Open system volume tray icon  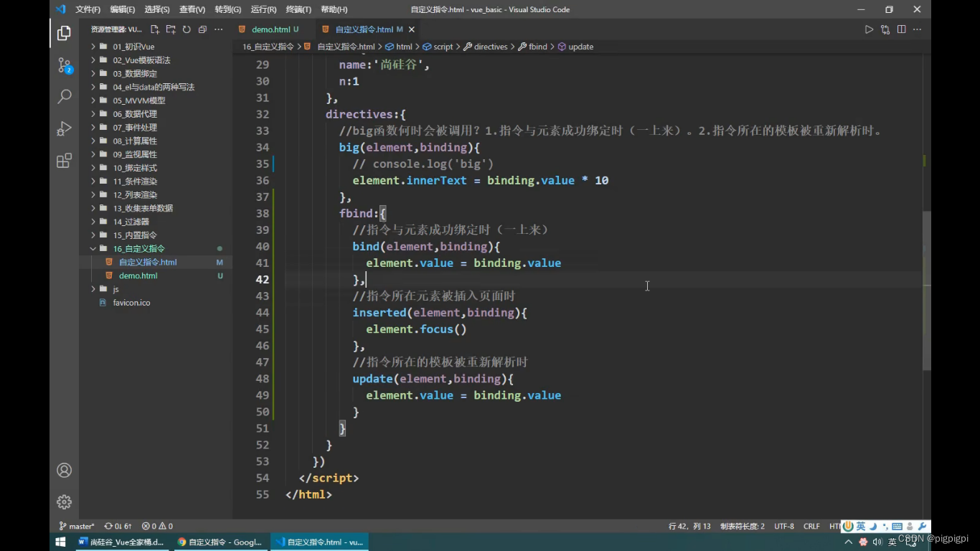[x=877, y=542]
